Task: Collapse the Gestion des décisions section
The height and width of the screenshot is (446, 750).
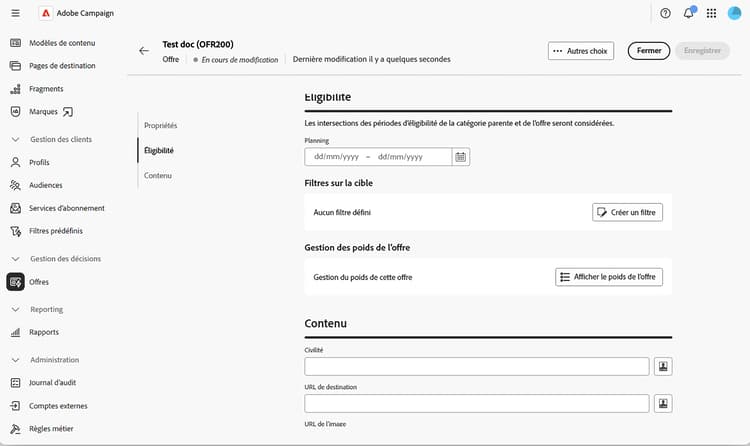Action: (15, 259)
